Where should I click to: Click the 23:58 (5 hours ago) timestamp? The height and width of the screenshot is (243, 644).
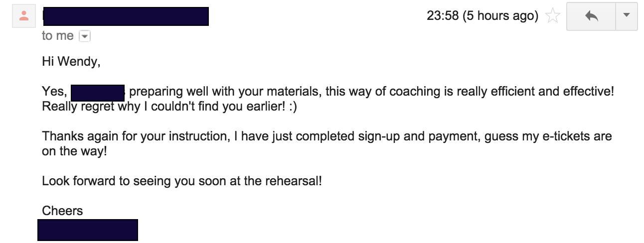coord(482,16)
